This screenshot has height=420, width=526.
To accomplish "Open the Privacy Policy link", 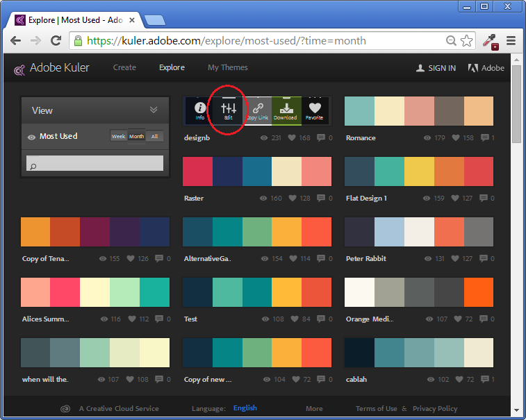I will (x=435, y=408).
